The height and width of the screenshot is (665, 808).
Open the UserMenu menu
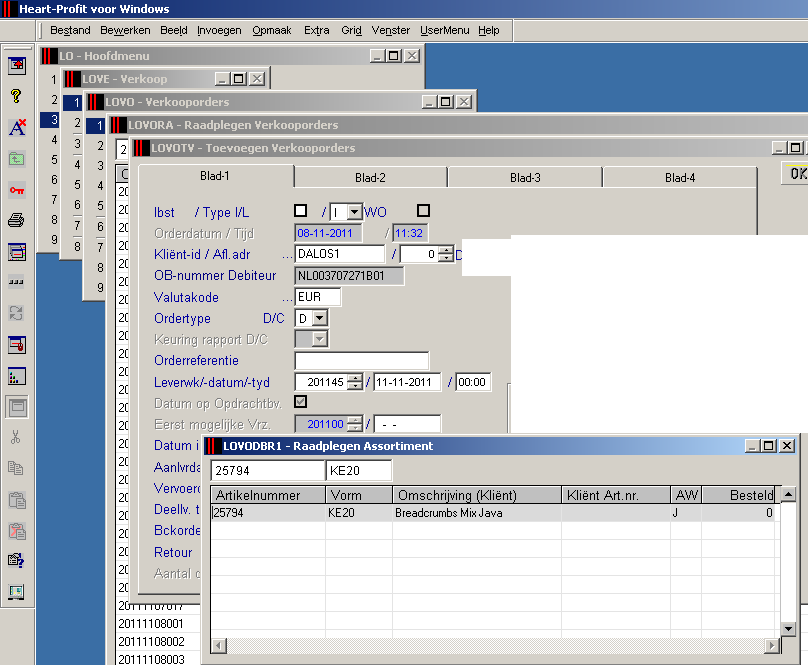pos(445,30)
